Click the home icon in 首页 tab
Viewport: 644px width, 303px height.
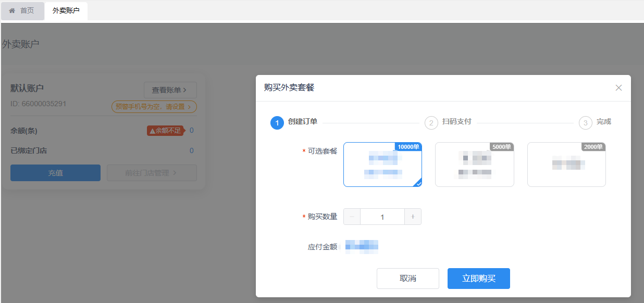[x=12, y=10]
